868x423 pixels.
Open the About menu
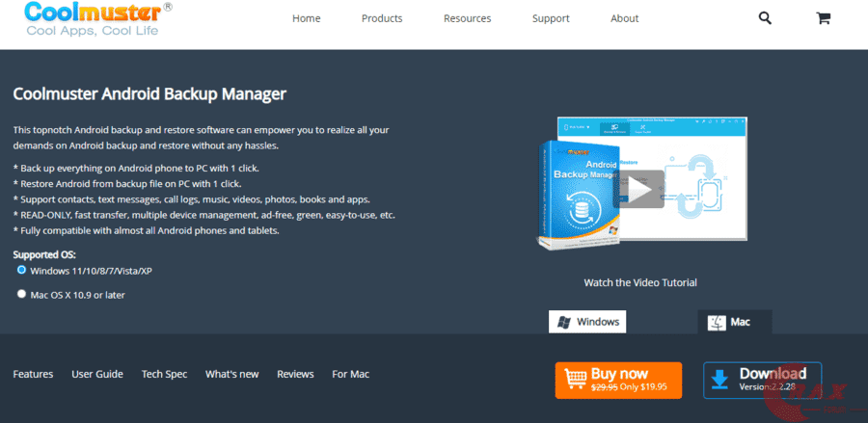[624, 18]
